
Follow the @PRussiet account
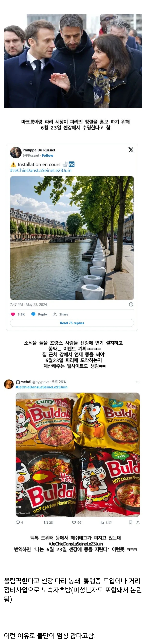click(x=47, y=155)
